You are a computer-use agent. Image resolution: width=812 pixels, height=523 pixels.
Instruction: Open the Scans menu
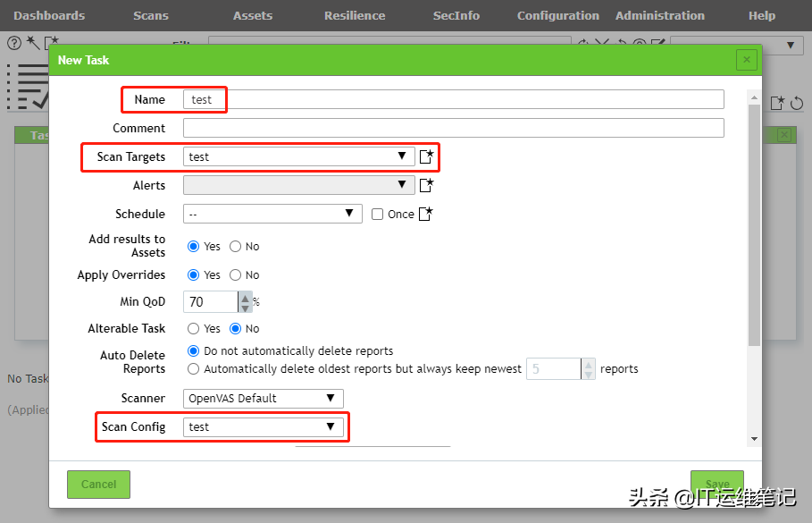pos(150,15)
